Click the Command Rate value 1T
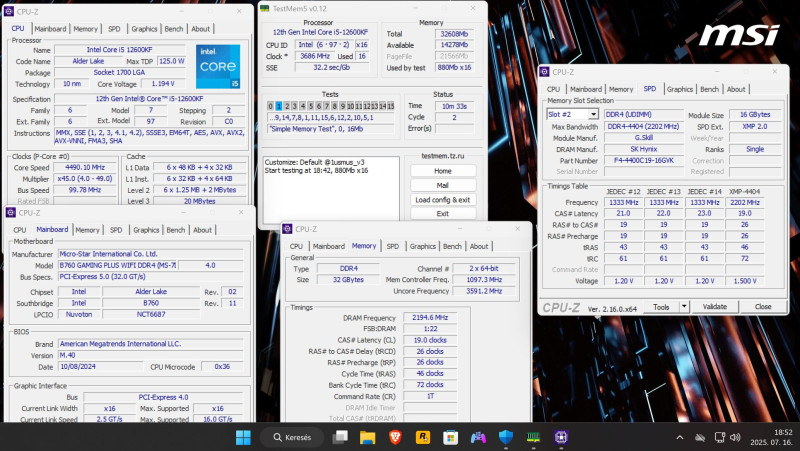 pyautogui.click(x=430, y=396)
